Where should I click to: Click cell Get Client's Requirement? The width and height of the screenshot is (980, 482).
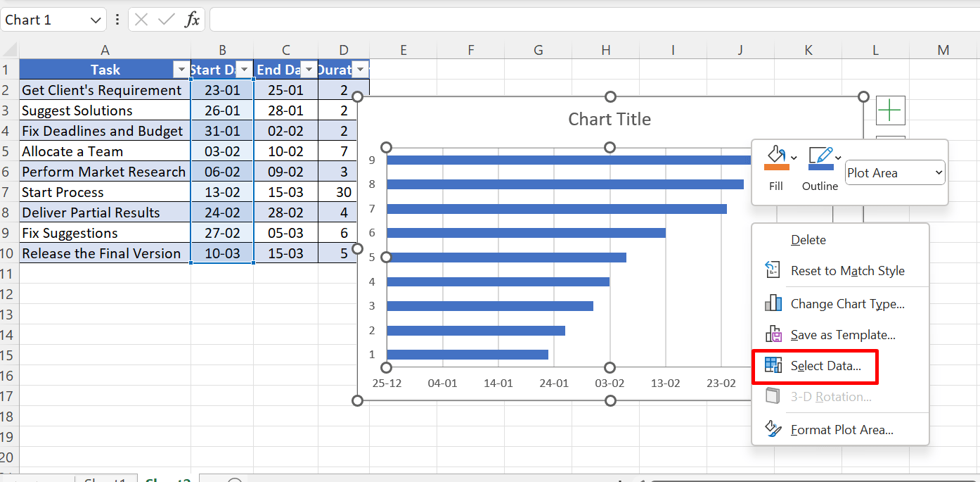tap(105, 90)
